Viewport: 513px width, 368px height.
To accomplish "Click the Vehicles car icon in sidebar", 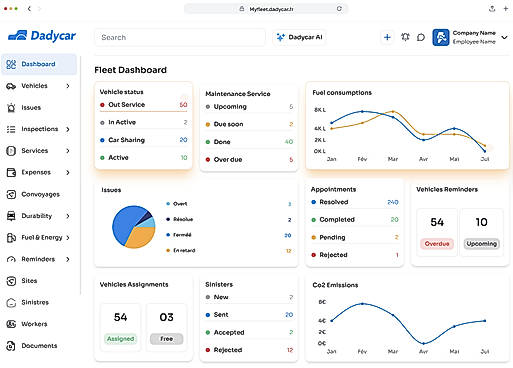I will pyautogui.click(x=11, y=86).
